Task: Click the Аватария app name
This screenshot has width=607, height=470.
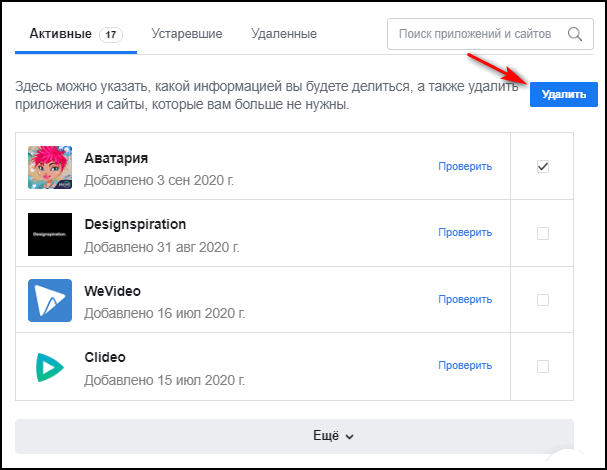Action: 116,158
